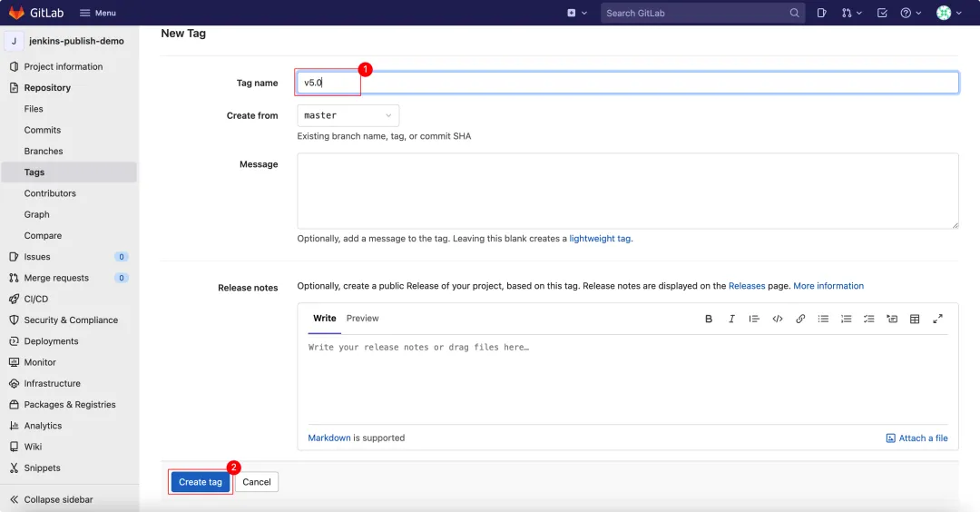This screenshot has width=980, height=512.
Task: Open the Releases page link
Action: pos(746,286)
